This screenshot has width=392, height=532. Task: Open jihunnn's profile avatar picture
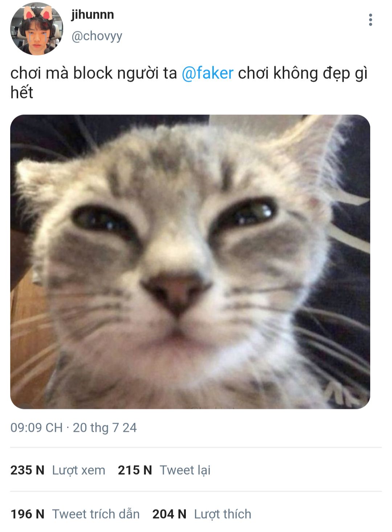coord(37,29)
